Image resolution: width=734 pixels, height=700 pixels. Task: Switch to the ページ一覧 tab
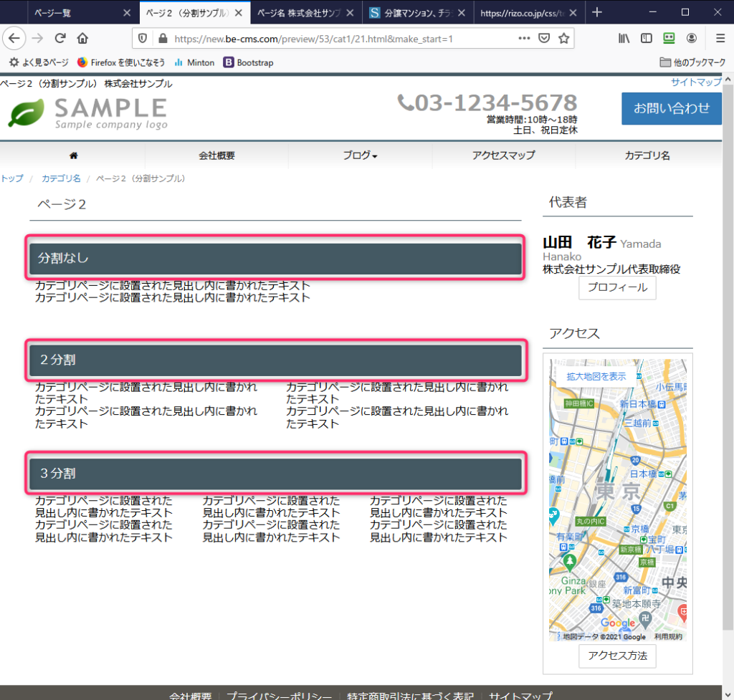(55, 12)
